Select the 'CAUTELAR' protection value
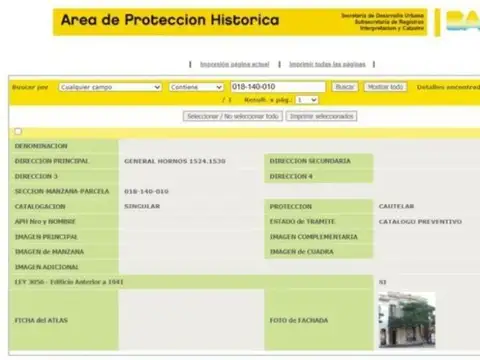480x360 pixels. 396,206
